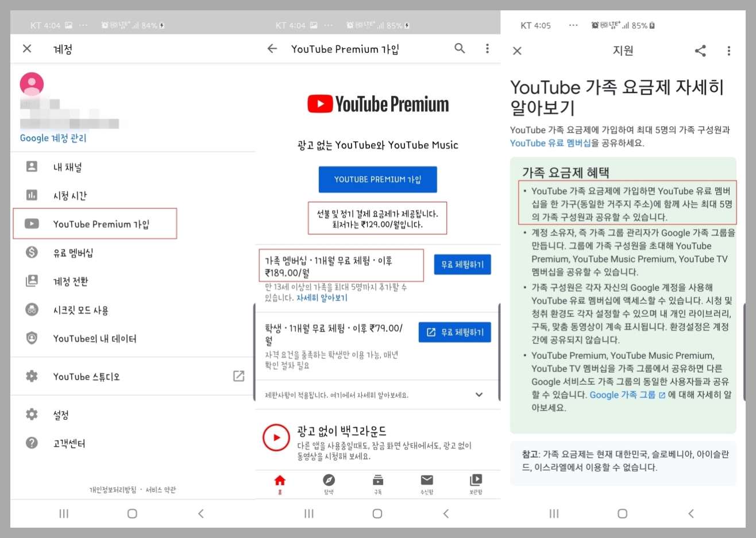Open the 보관함 library tab
The width and height of the screenshot is (756, 538).
point(476,483)
